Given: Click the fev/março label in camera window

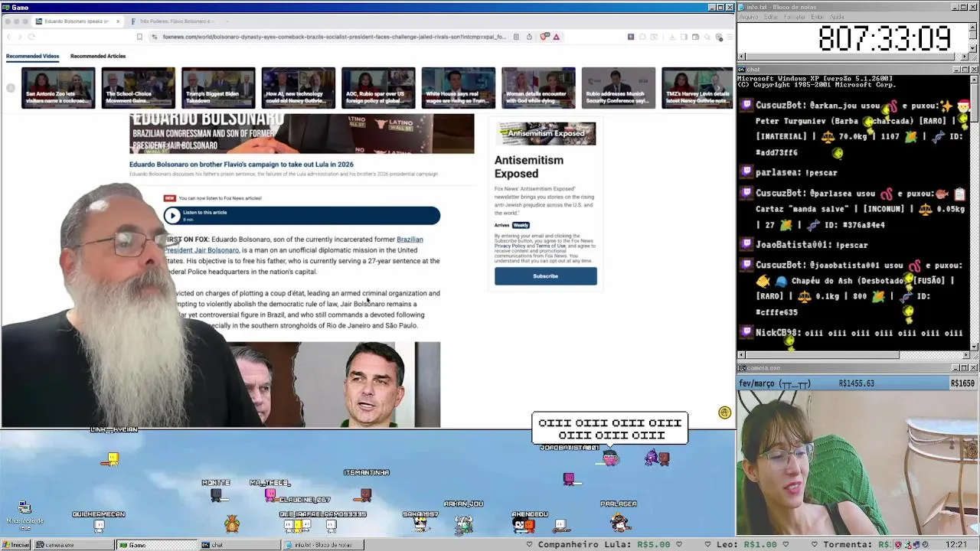Looking at the screenshot, I should coord(774,383).
